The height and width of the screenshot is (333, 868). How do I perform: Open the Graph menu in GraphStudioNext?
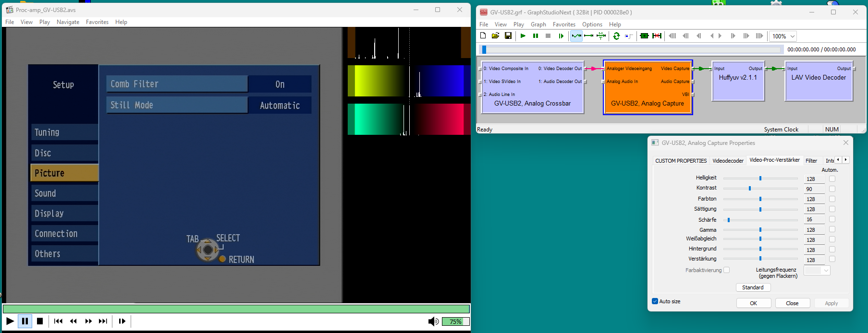coord(538,24)
